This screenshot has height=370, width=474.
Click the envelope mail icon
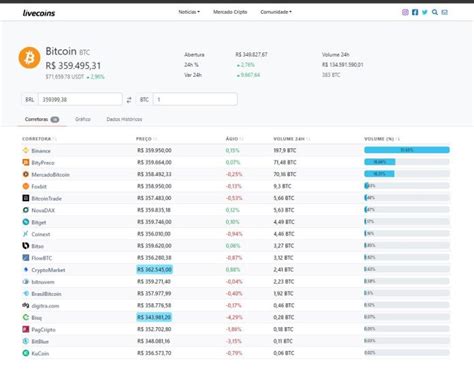[x=445, y=12]
